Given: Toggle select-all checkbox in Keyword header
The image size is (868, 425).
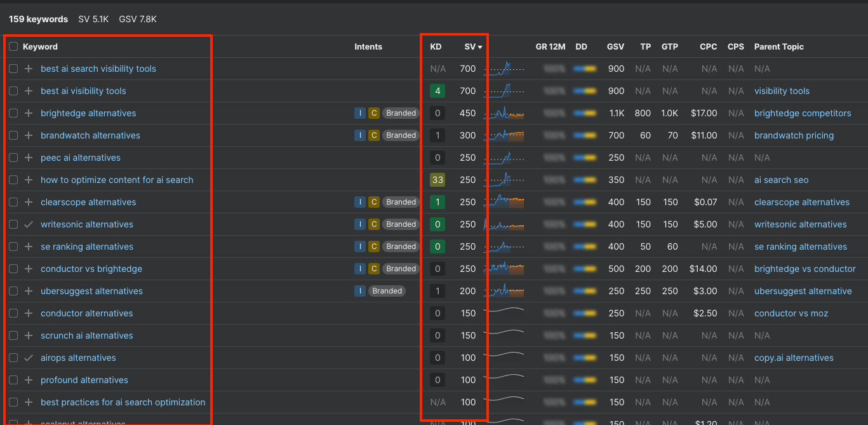Looking at the screenshot, I should point(13,46).
